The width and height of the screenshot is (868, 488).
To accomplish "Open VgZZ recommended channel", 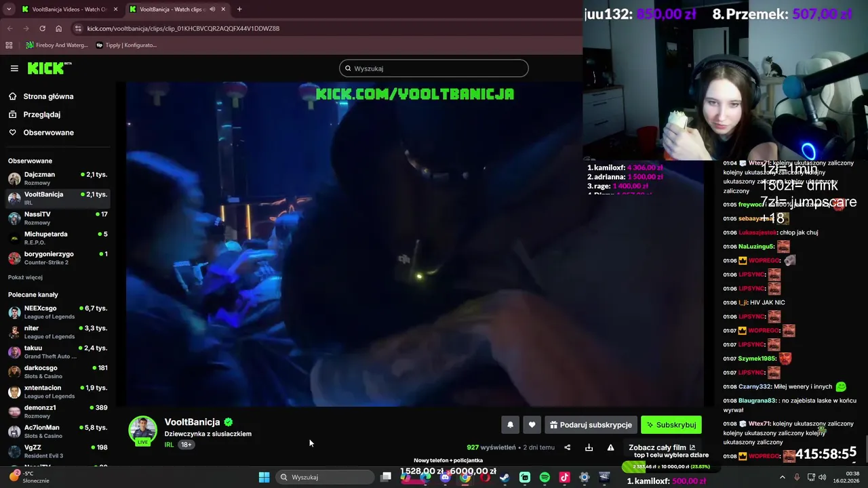I will pos(58,451).
